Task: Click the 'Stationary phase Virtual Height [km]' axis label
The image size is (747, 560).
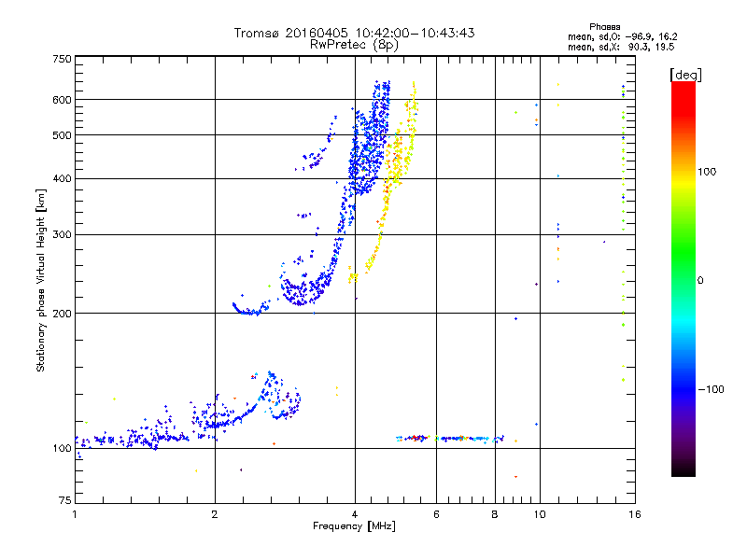Action: [41, 280]
